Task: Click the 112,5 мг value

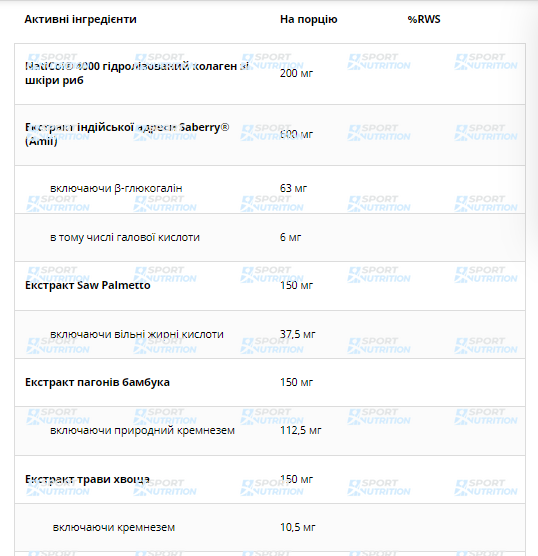Action: pos(301,430)
